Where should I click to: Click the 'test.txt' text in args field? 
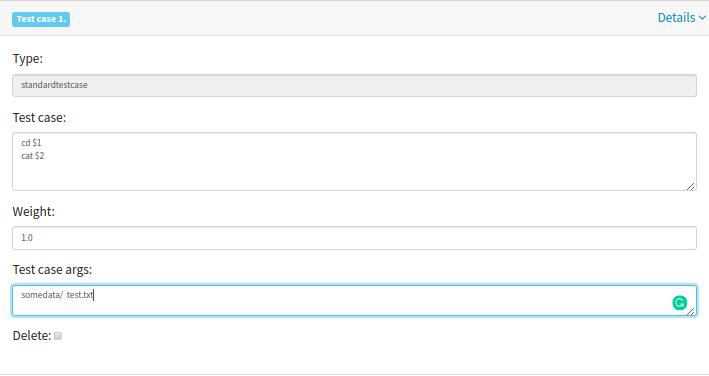(x=80, y=295)
